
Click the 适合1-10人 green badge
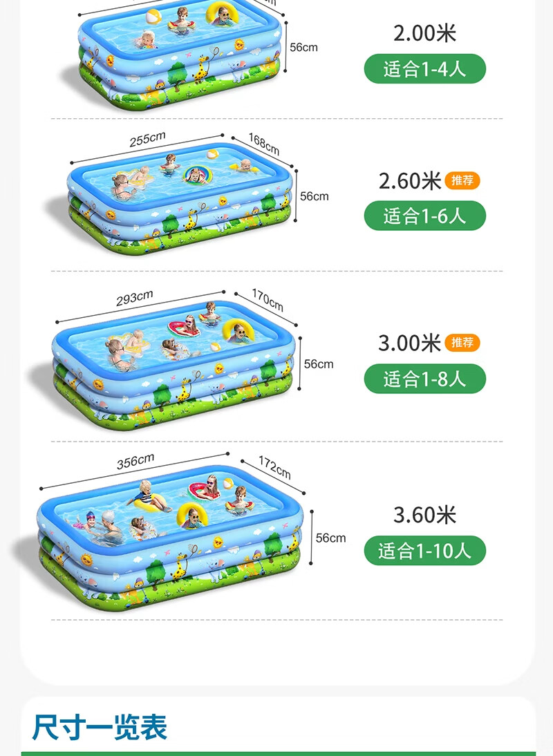pos(425,551)
